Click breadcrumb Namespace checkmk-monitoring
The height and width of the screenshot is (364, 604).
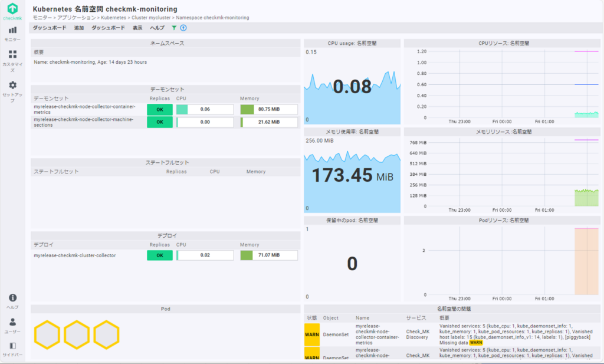click(212, 18)
